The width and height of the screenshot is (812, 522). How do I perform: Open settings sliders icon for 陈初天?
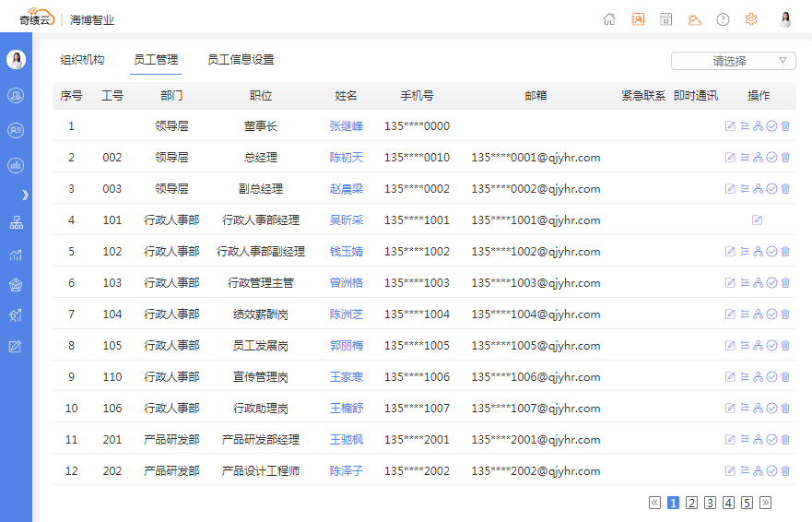coord(745,158)
